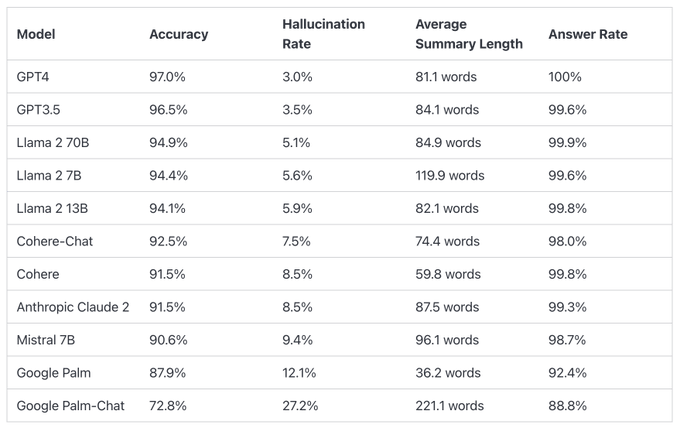Click the Llama 2 13B row label
This screenshot has width=680, height=428.
[53, 209]
